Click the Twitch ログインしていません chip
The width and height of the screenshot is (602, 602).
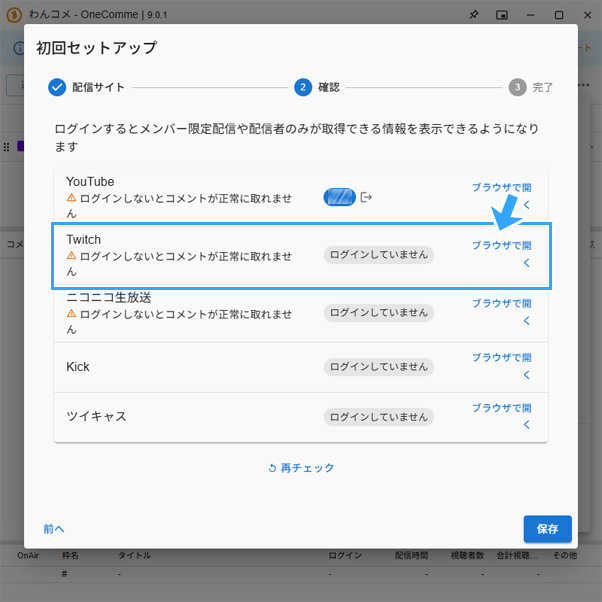[x=379, y=255]
